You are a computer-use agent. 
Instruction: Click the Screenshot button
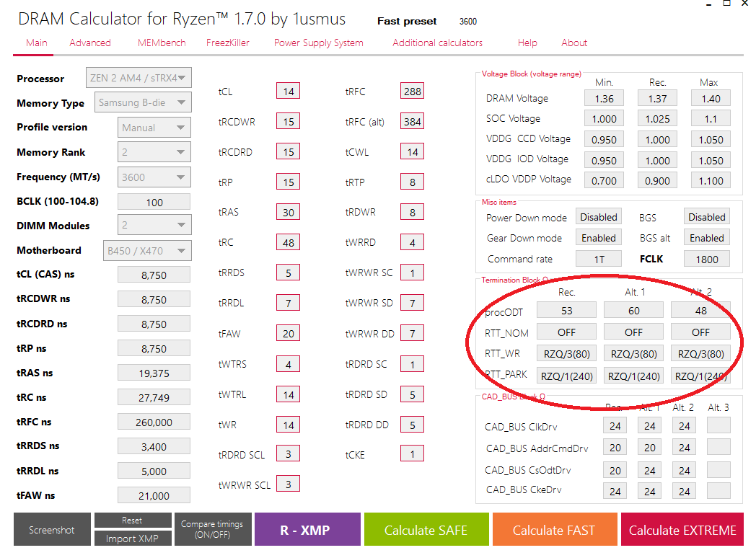click(x=52, y=530)
